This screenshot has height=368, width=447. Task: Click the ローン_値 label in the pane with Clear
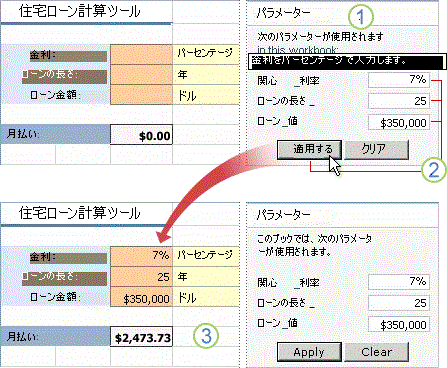pyautogui.click(x=277, y=323)
